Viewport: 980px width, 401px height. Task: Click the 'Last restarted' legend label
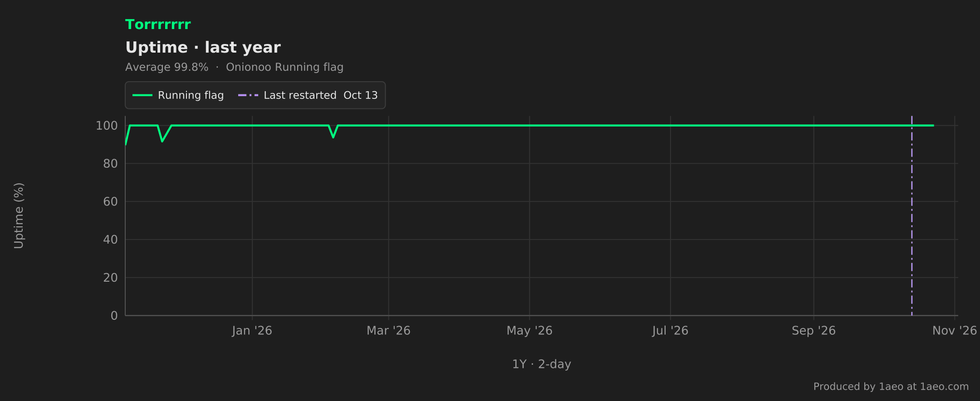coord(300,95)
